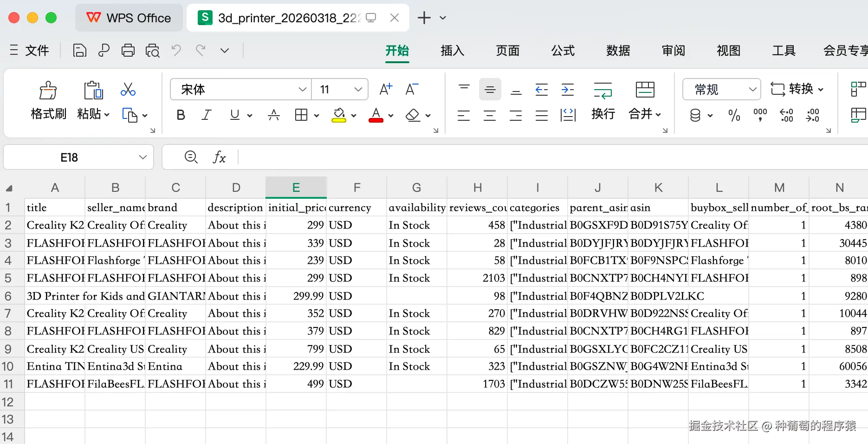This screenshot has height=444, width=868.
Task: Click the Convert (转换) icon
Action: pyautogui.click(x=778, y=89)
